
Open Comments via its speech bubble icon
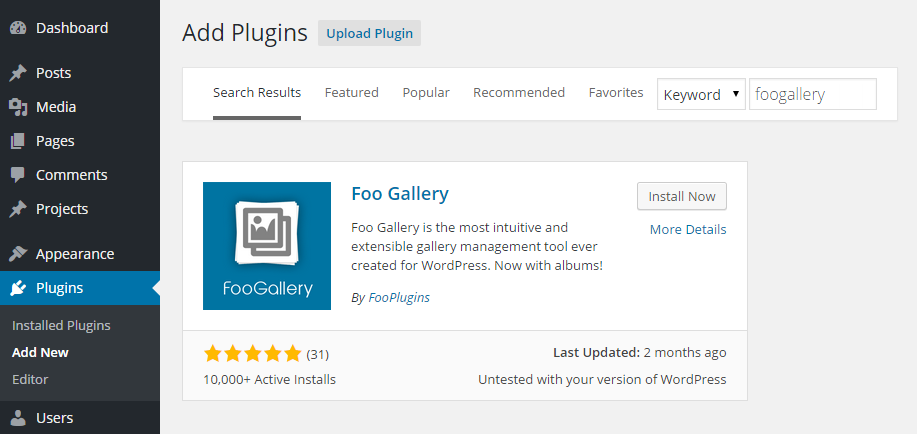(18, 175)
